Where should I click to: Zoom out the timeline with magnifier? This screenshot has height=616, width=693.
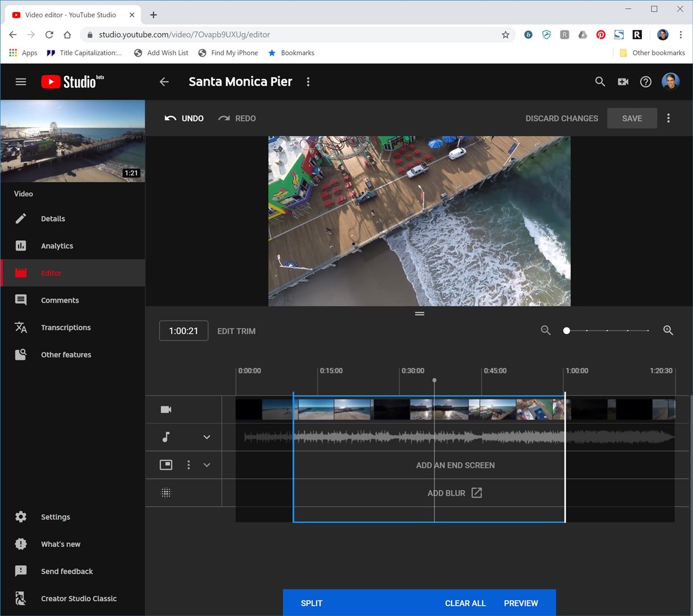pyautogui.click(x=545, y=330)
